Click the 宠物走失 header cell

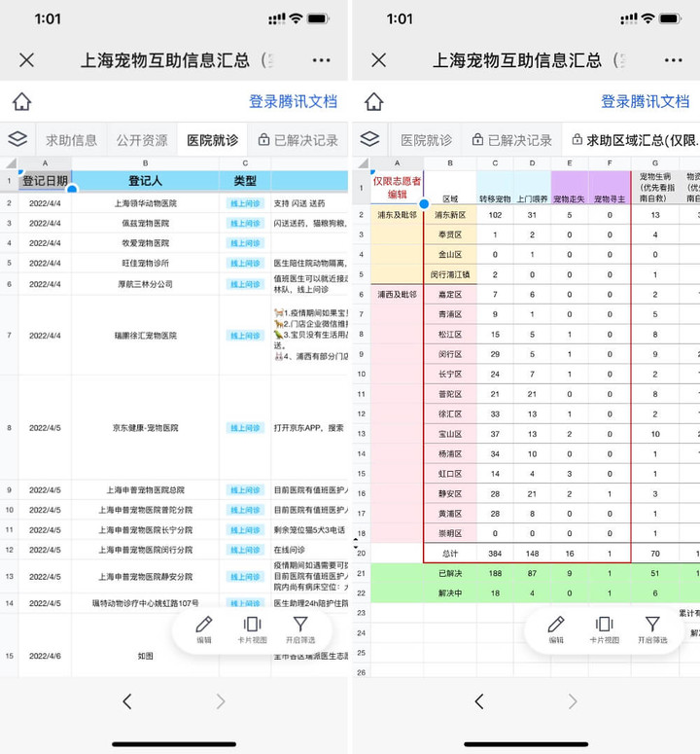click(570, 187)
